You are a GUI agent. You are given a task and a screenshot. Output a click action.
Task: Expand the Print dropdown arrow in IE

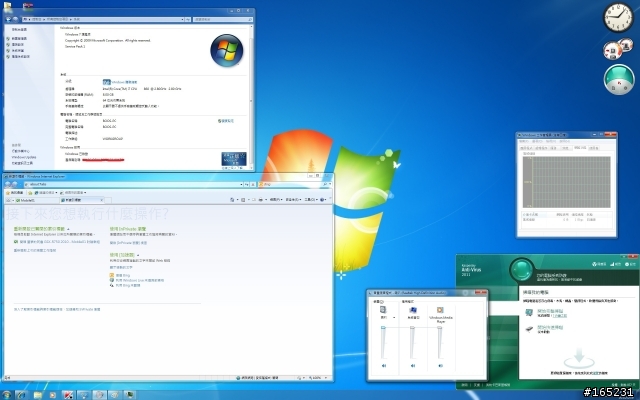pos(266,200)
